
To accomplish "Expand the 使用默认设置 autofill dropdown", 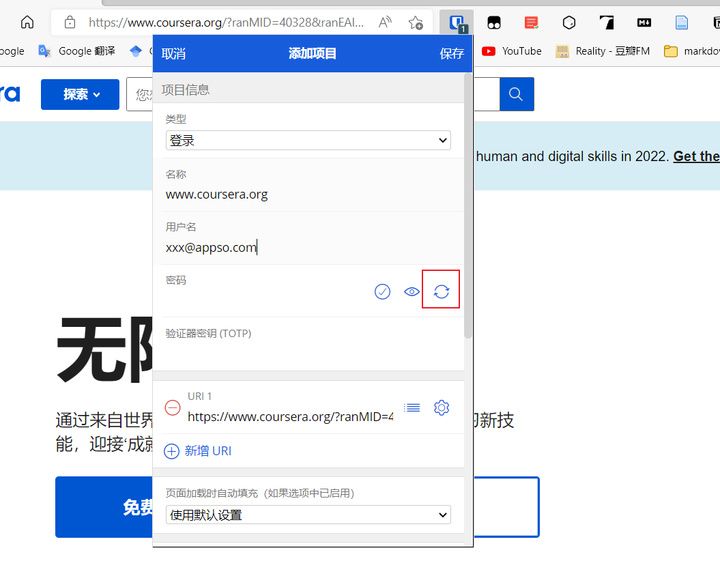I will coord(308,515).
